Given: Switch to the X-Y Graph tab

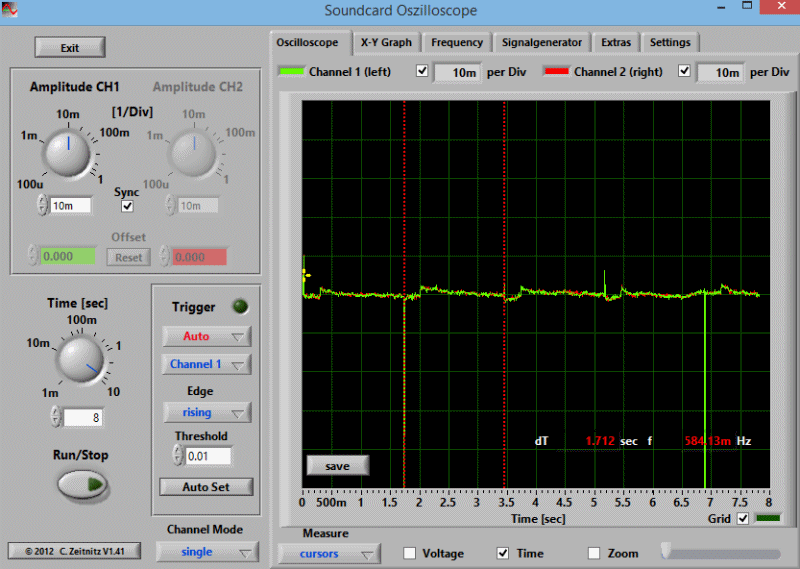Looking at the screenshot, I should (386, 42).
